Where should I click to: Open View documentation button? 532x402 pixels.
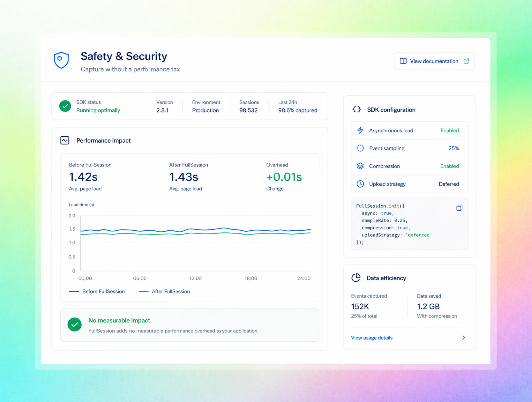click(x=434, y=61)
